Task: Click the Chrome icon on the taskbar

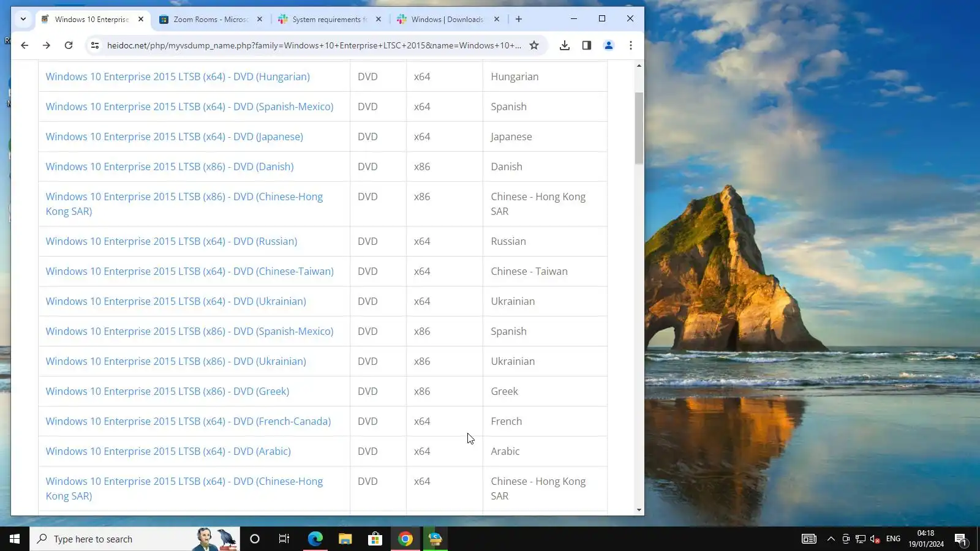Action: coord(405,539)
